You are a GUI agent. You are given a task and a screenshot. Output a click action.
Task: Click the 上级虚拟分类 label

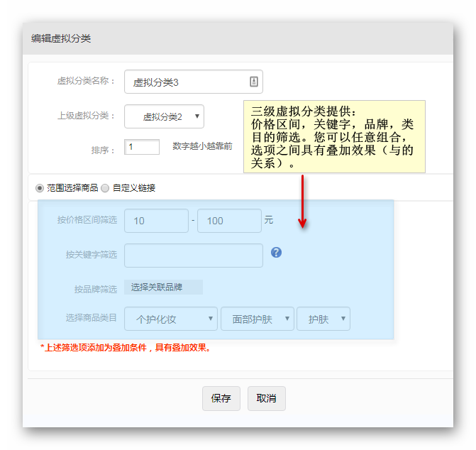[86, 116]
